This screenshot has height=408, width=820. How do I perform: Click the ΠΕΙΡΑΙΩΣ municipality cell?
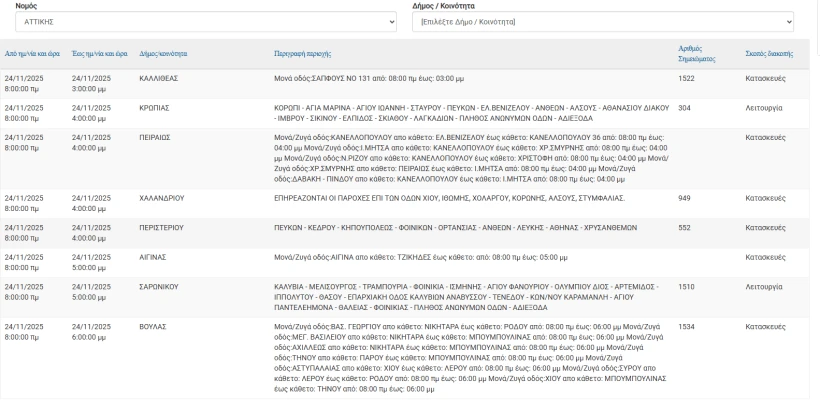pyautogui.click(x=155, y=138)
